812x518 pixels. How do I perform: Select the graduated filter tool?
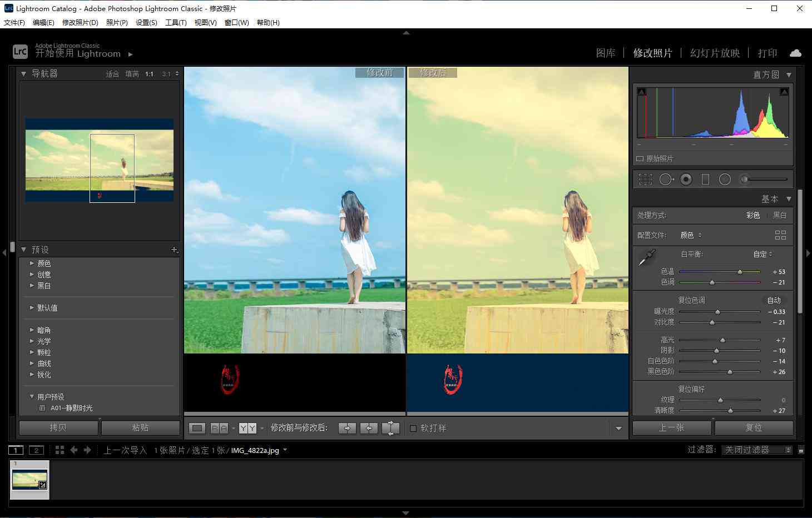click(705, 180)
